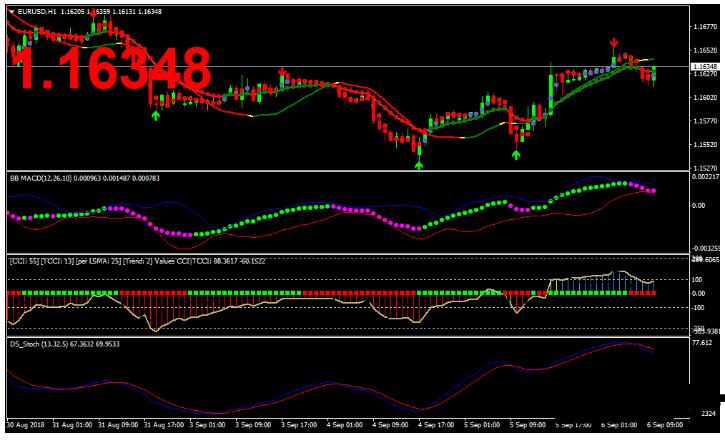The image size is (725, 442).
Task: Click the 1.16770 price axis label
Action: point(705,27)
